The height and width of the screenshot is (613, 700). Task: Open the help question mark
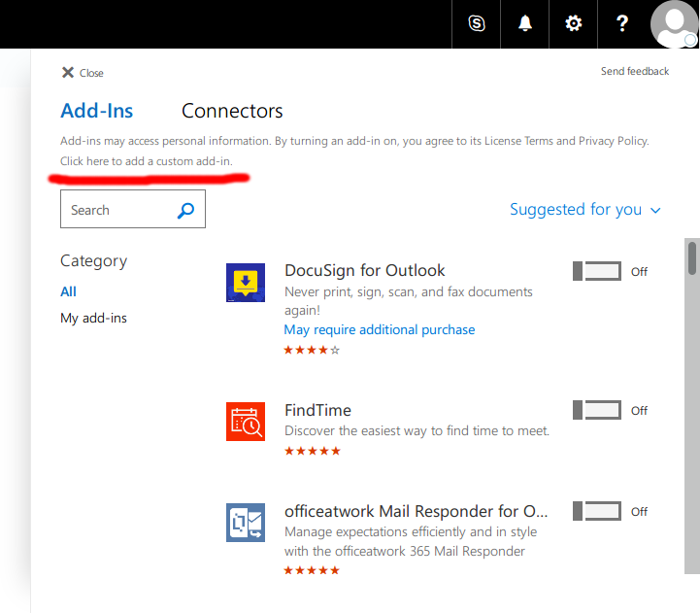point(622,23)
